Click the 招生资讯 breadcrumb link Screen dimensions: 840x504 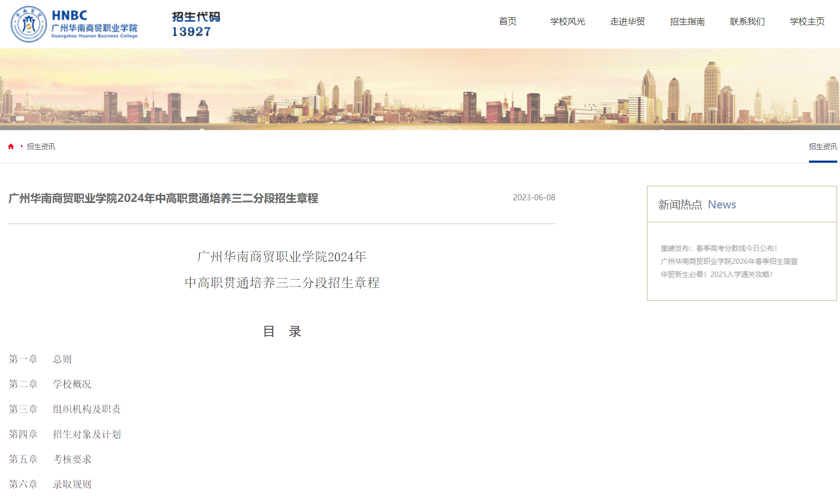click(41, 146)
